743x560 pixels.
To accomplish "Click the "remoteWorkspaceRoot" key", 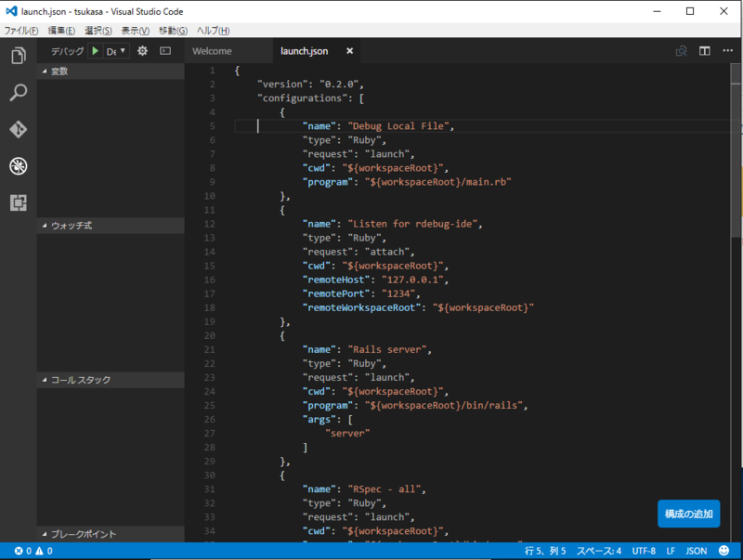I will 361,308.
